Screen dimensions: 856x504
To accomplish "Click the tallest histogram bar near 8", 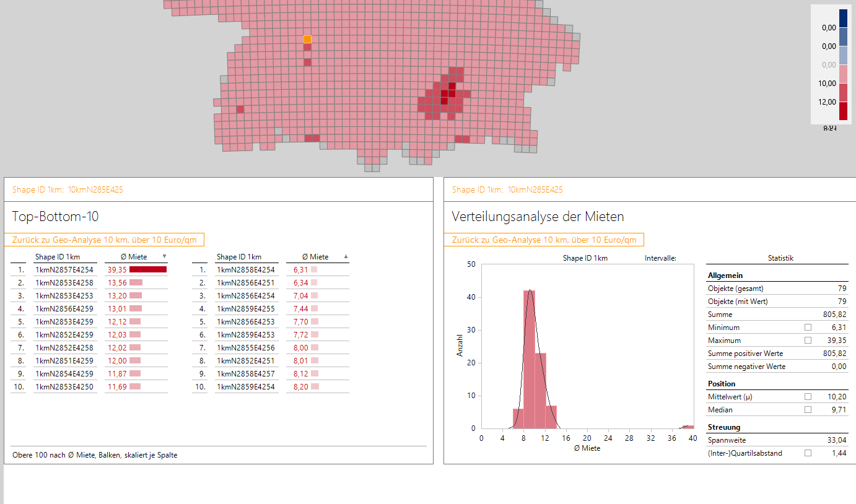I will coord(529,359).
